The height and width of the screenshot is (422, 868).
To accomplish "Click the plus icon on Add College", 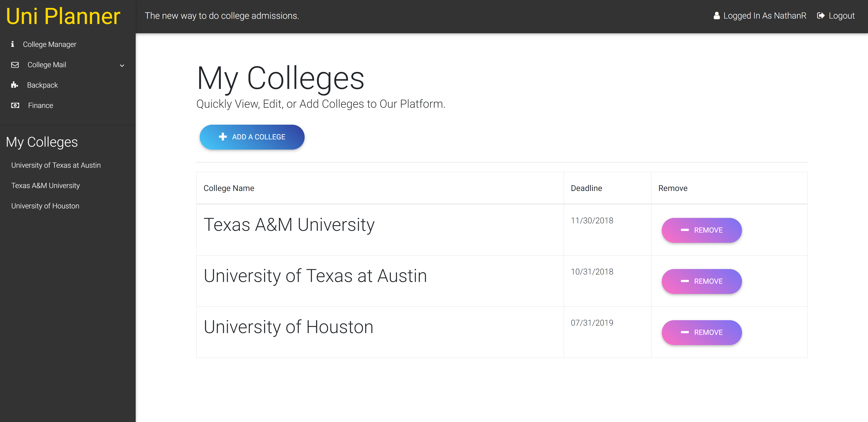I will [223, 137].
